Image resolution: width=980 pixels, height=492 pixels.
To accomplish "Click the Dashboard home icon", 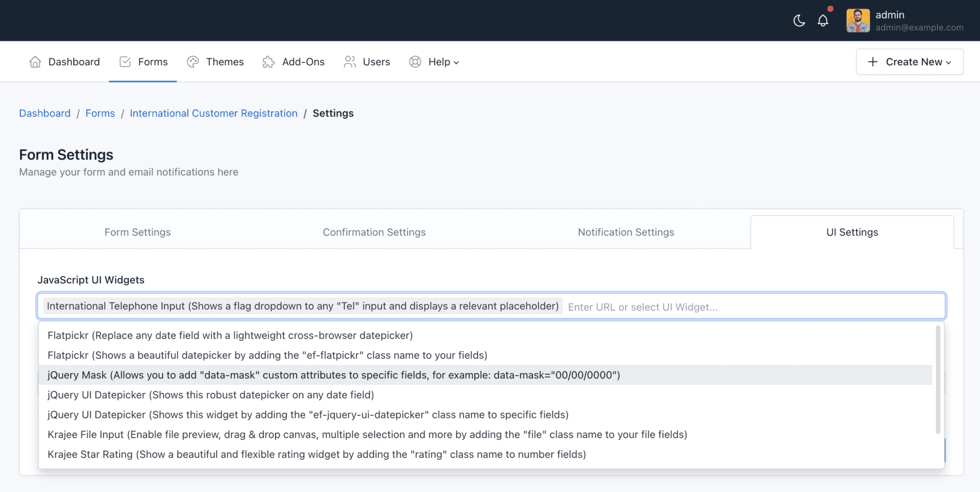I will 35,62.
